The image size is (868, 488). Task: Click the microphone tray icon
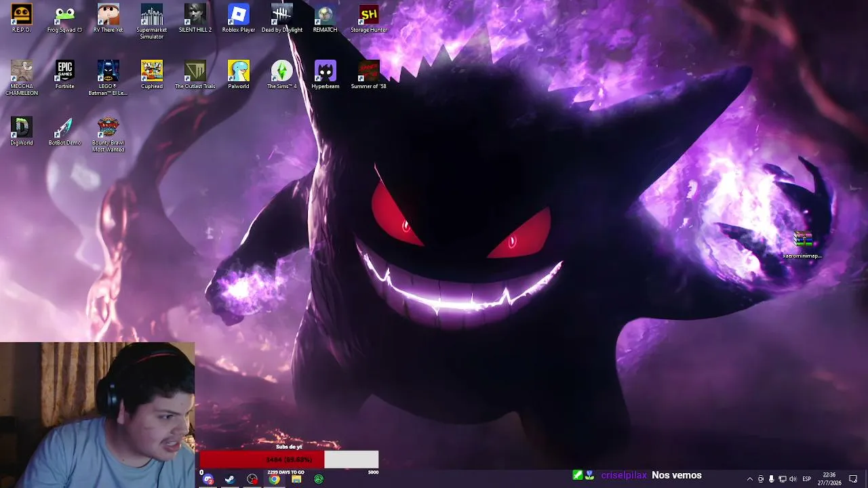tap(771, 479)
